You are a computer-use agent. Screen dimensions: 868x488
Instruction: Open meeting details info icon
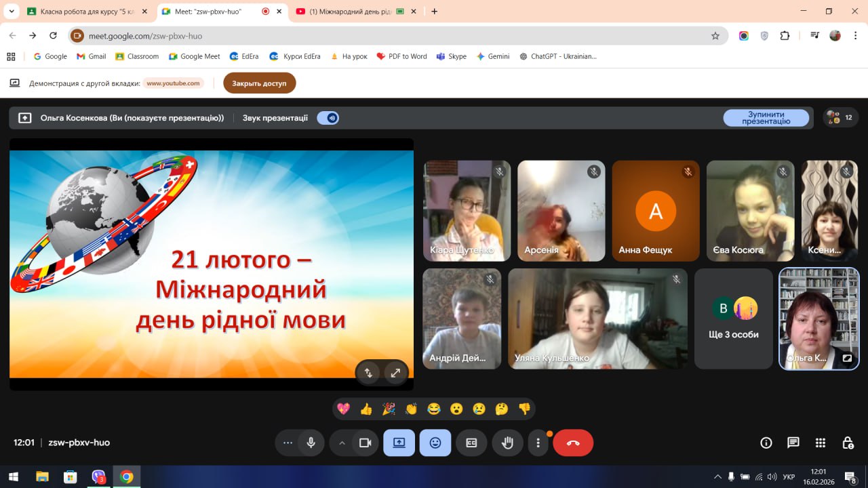click(766, 443)
